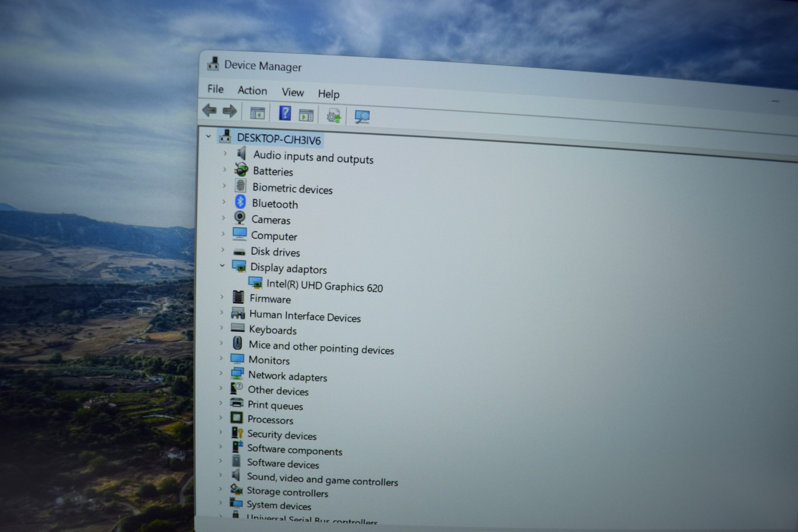This screenshot has width=798, height=532.
Task: Expand the Biometric devices chevron
Action: (x=224, y=185)
